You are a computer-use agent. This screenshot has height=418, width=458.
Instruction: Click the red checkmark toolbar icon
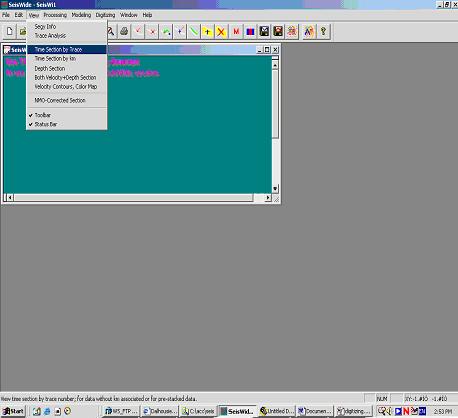click(x=138, y=32)
